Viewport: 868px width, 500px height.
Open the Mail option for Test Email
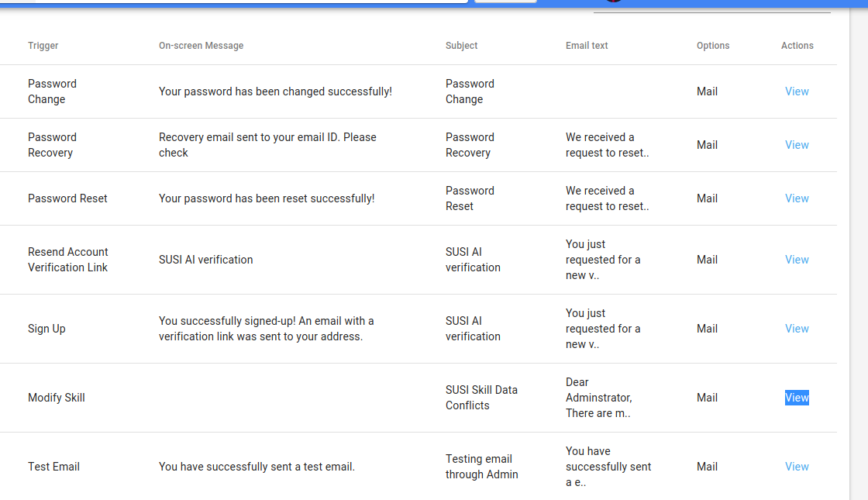pos(707,466)
